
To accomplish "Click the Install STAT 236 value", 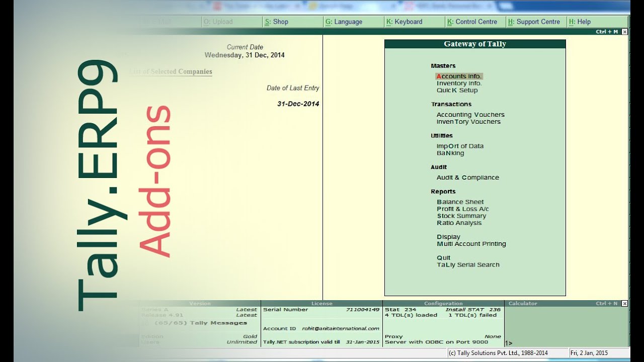I will pos(473,310).
